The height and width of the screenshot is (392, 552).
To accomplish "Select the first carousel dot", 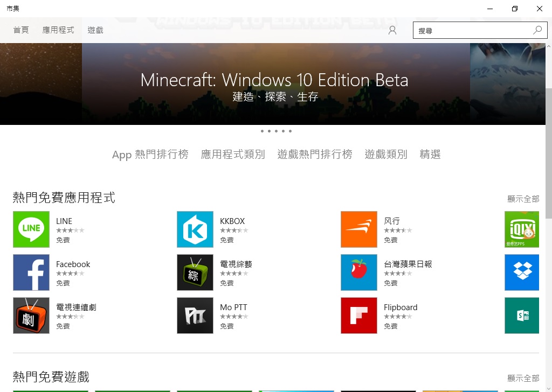I will 262,131.
